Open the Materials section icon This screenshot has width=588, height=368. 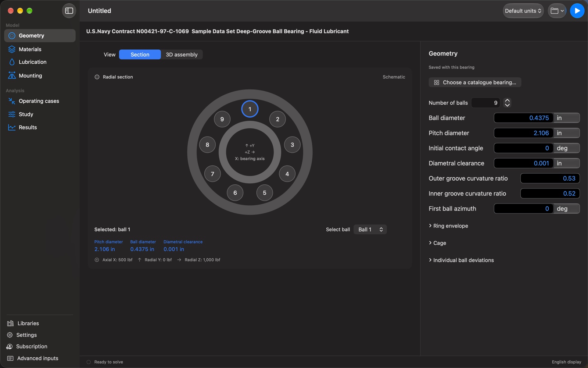coord(12,49)
